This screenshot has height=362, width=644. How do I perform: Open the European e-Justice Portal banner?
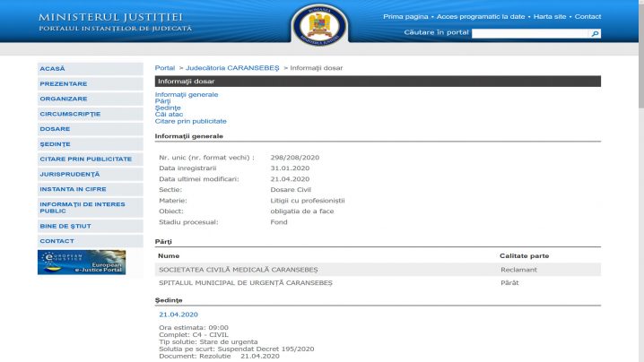[x=82, y=263]
